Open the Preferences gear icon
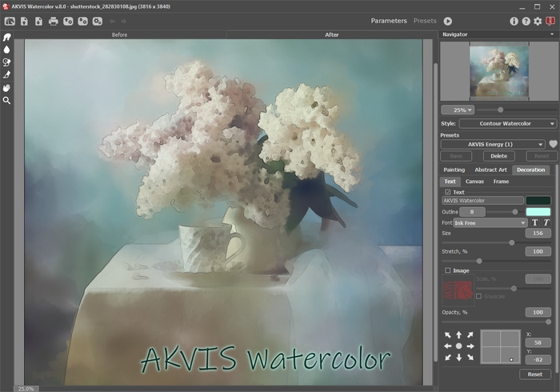Screen dimensions: 560x392 538,22
